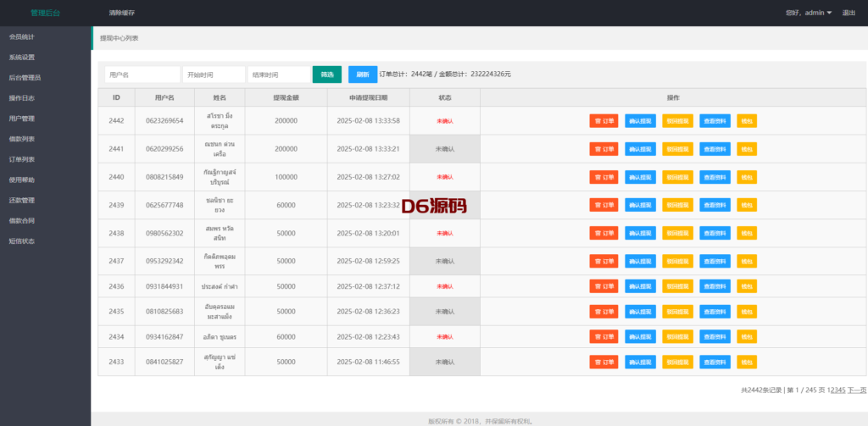Image resolution: width=868 pixels, height=426 pixels.
Task: Select 借款列表 in the sidebar
Action: tap(22, 139)
